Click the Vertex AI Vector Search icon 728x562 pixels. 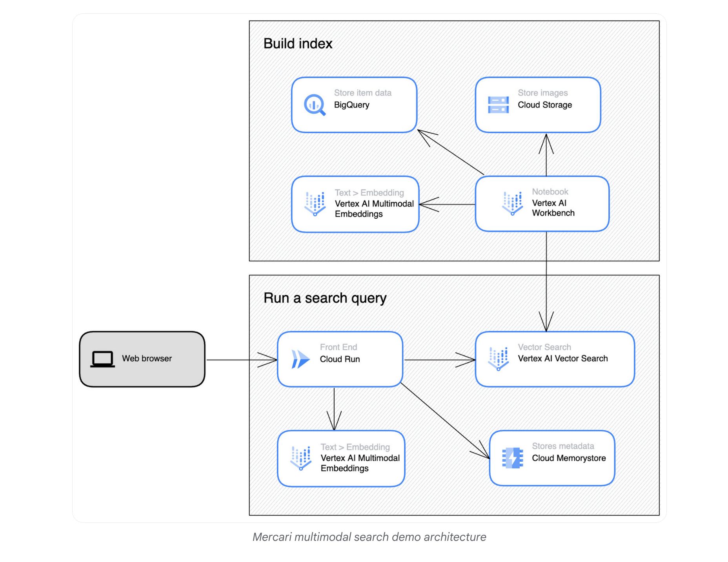(x=498, y=358)
